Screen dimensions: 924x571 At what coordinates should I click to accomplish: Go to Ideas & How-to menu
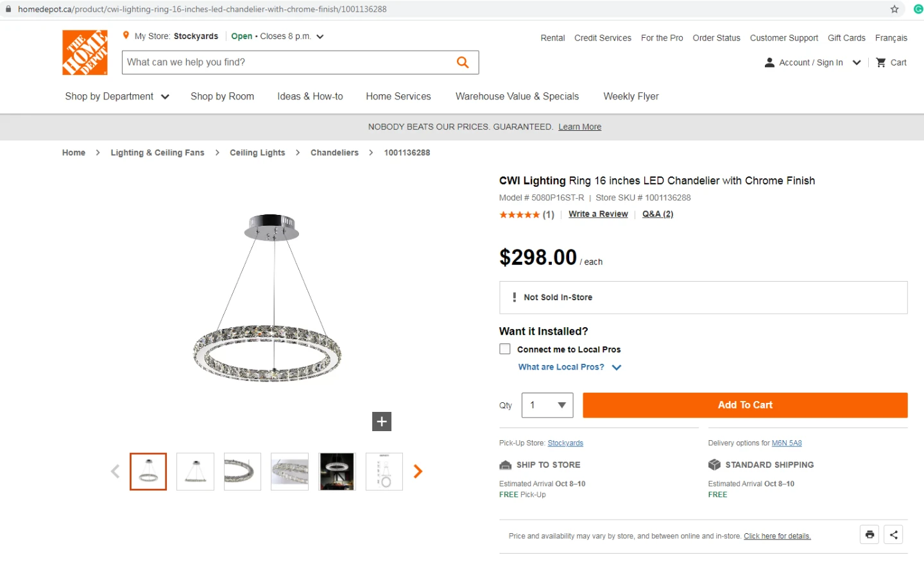(310, 96)
